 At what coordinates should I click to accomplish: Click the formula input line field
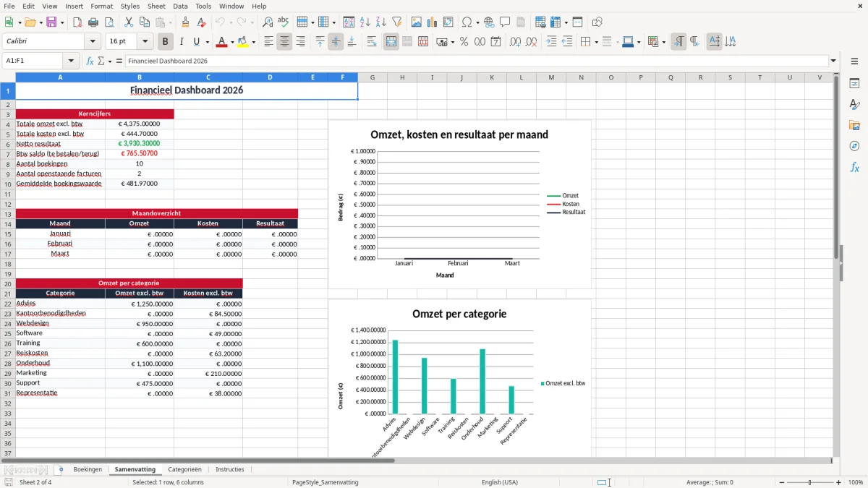click(x=476, y=61)
